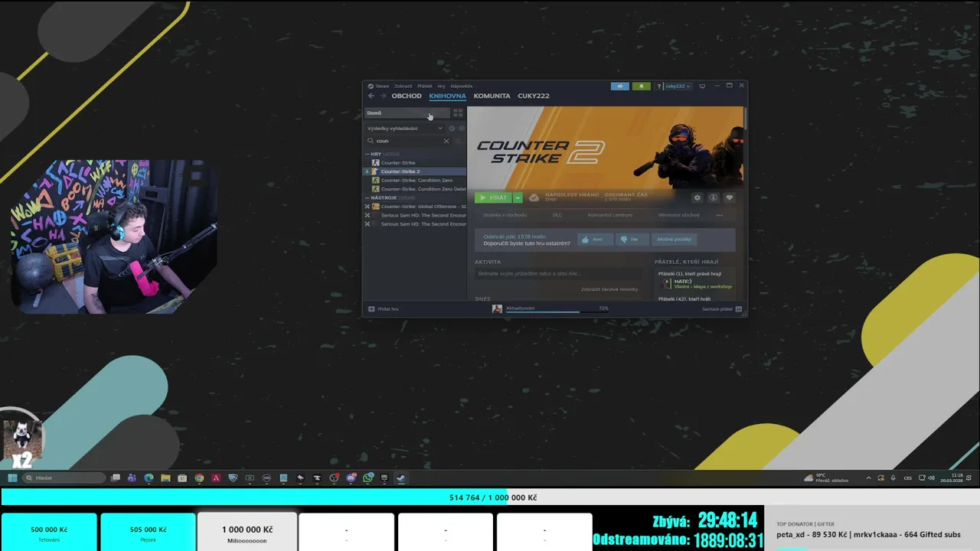Image resolution: width=980 pixels, height=551 pixels.
Task: Open friend HATE:) playing now
Action: click(x=697, y=283)
